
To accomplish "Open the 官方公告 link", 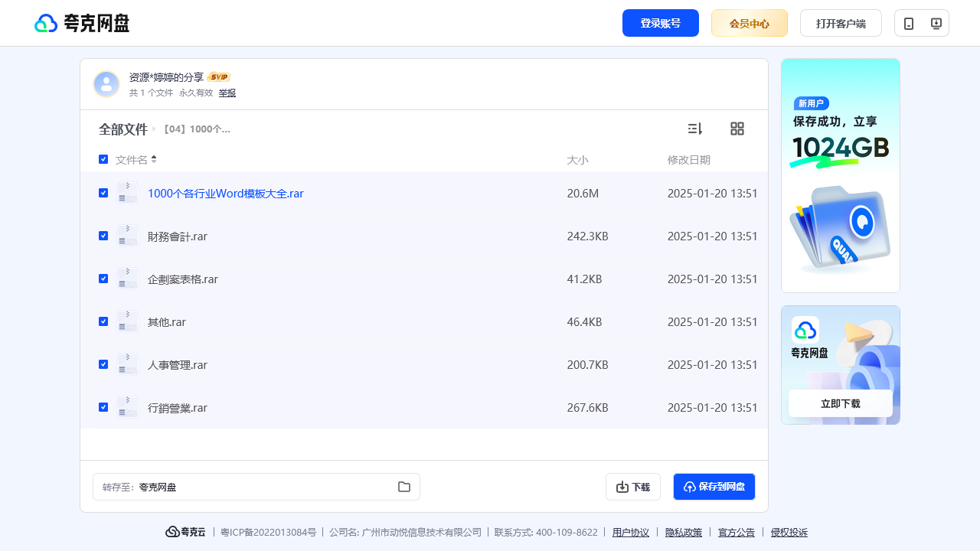I will click(x=737, y=532).
